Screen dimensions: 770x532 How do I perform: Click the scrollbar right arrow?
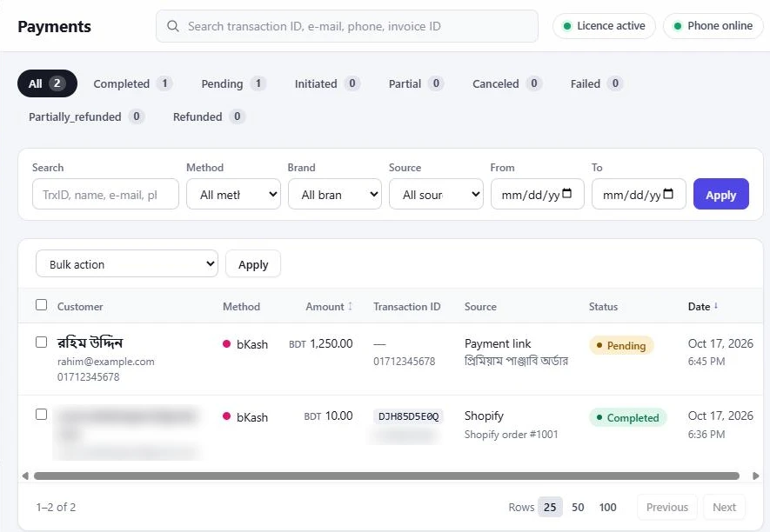pos(756,475)
